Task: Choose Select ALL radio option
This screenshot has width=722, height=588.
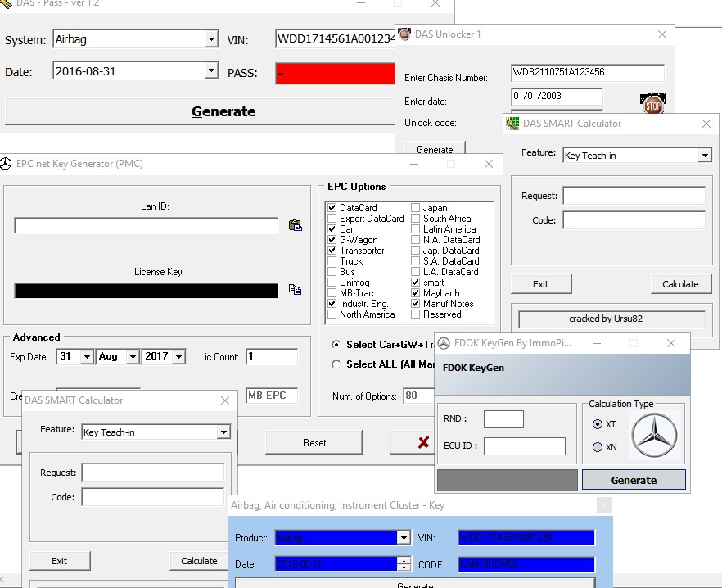Action: pos(336,364)
